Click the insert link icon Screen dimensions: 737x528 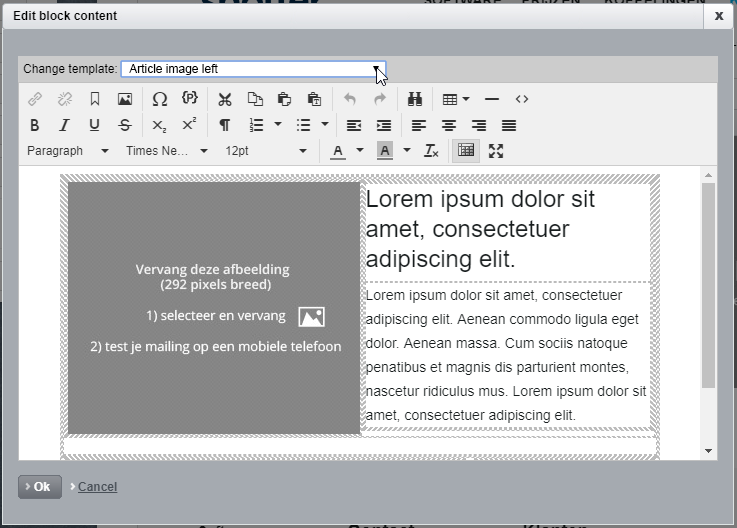35,99
